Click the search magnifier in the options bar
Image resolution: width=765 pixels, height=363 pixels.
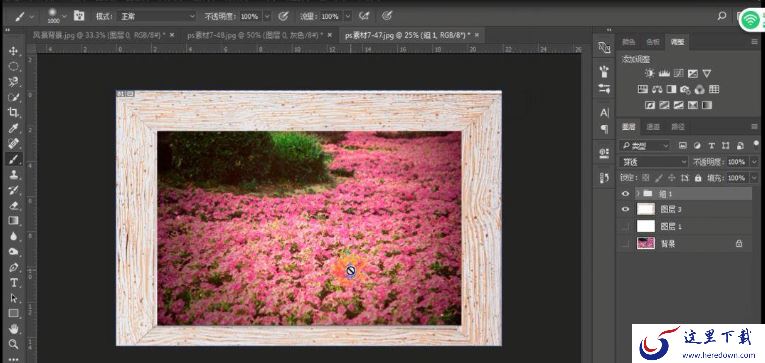tap(722, 16)
